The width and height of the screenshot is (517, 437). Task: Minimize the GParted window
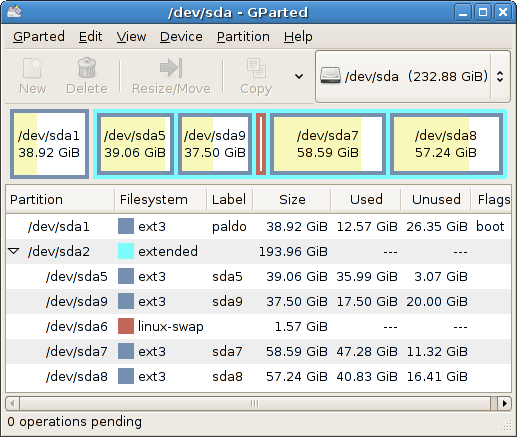pyautogui.click(x=462, y=12)
